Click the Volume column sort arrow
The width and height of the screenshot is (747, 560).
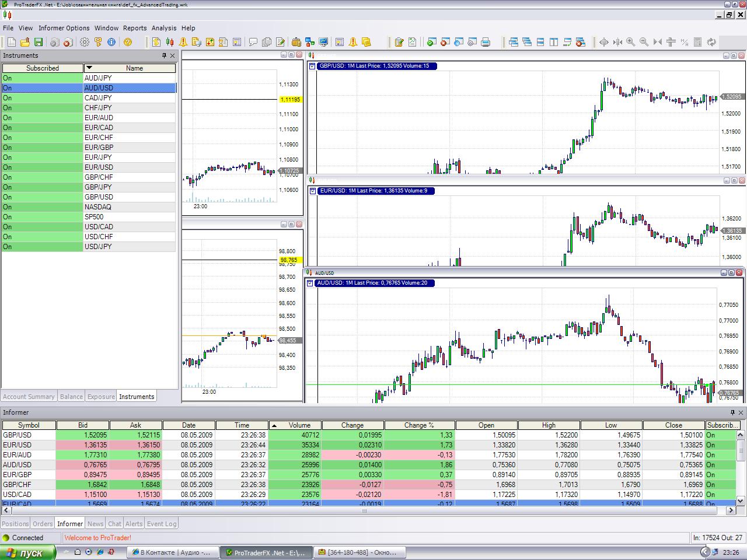(274, 425)
